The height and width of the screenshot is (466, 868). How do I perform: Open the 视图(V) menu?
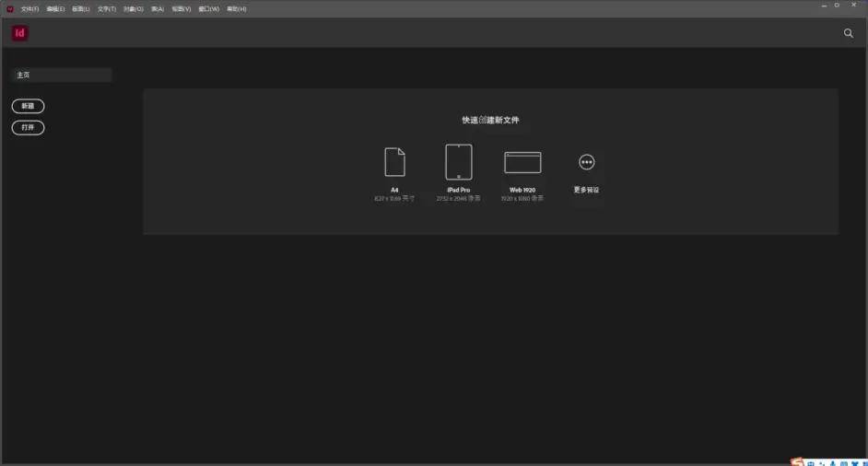pyautogui.click(x=181, y=9)
